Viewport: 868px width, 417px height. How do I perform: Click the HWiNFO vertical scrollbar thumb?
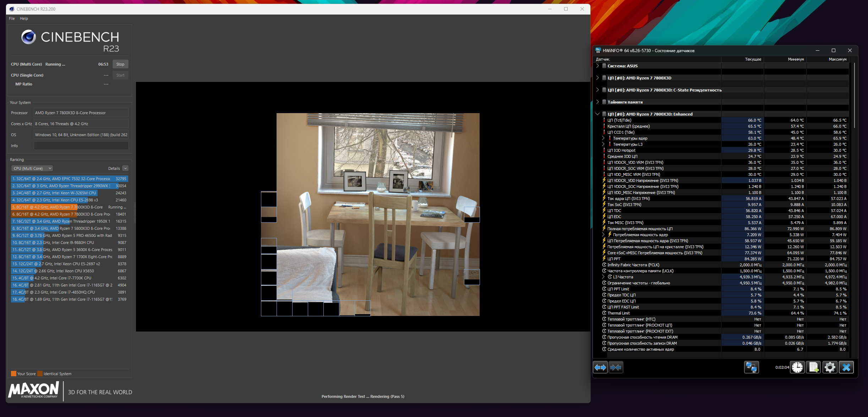854,96
